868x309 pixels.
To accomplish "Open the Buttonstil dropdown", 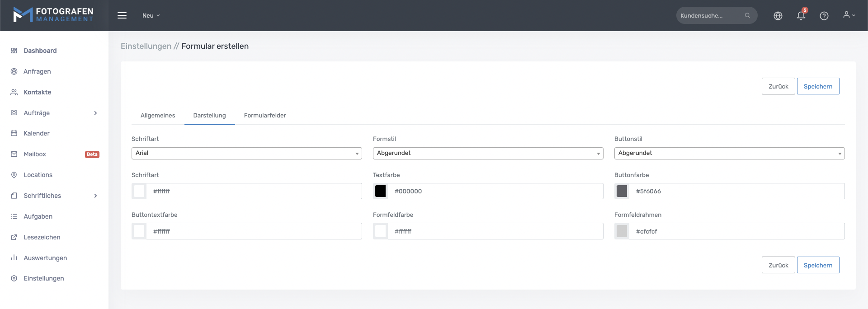I will [x=729, y=153].
